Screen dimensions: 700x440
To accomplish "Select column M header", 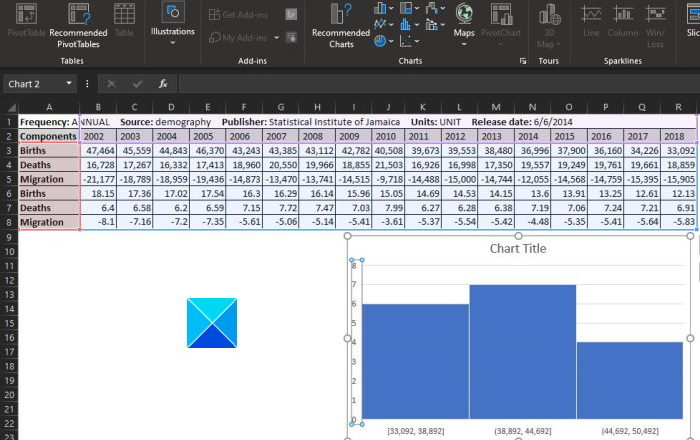I will pos(496,107).
